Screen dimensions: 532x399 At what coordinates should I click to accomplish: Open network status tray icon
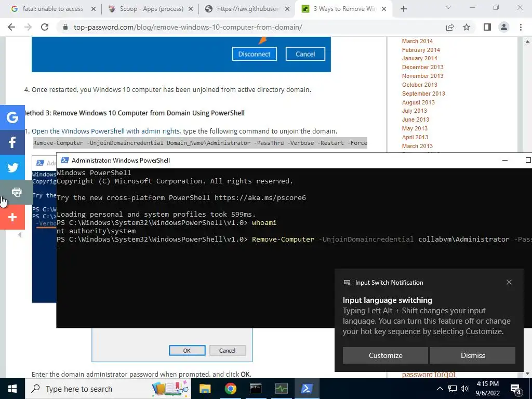click(453, 389)
